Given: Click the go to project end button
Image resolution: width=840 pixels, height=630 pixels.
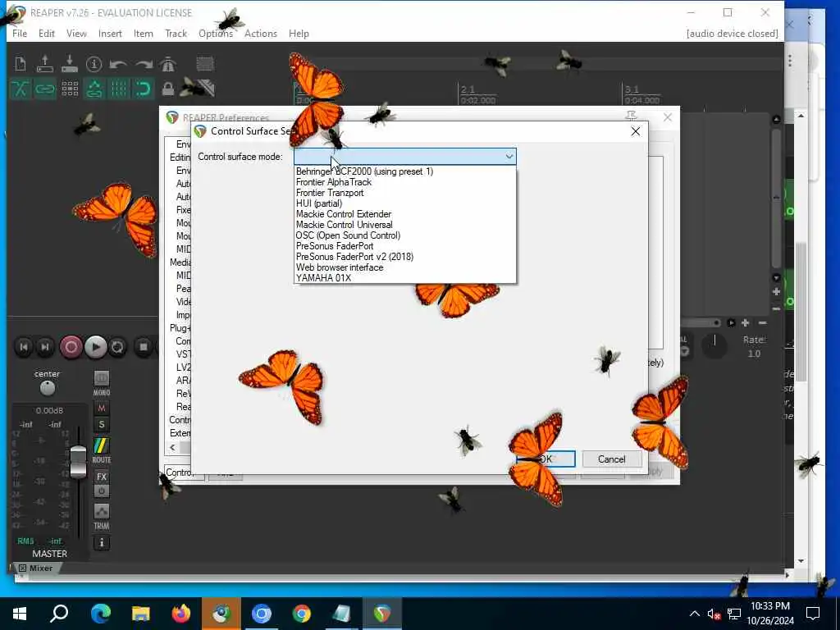Looking at the screenshot, I should [46, 347].
